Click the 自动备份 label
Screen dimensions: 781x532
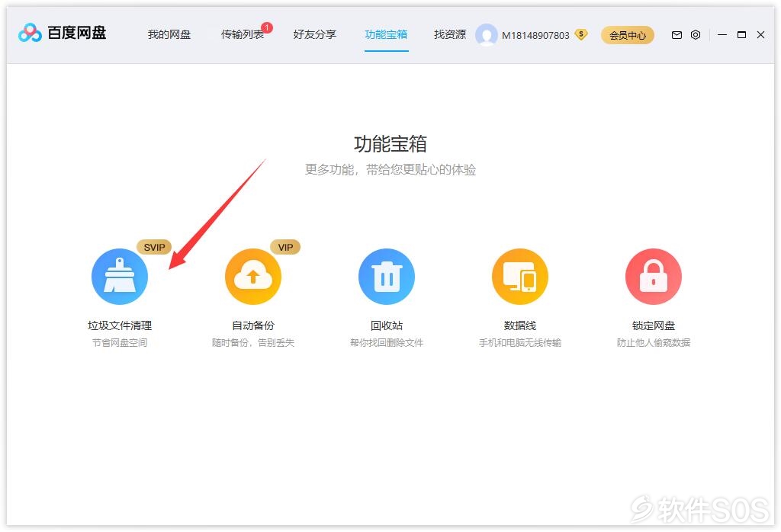pos(253,325)
